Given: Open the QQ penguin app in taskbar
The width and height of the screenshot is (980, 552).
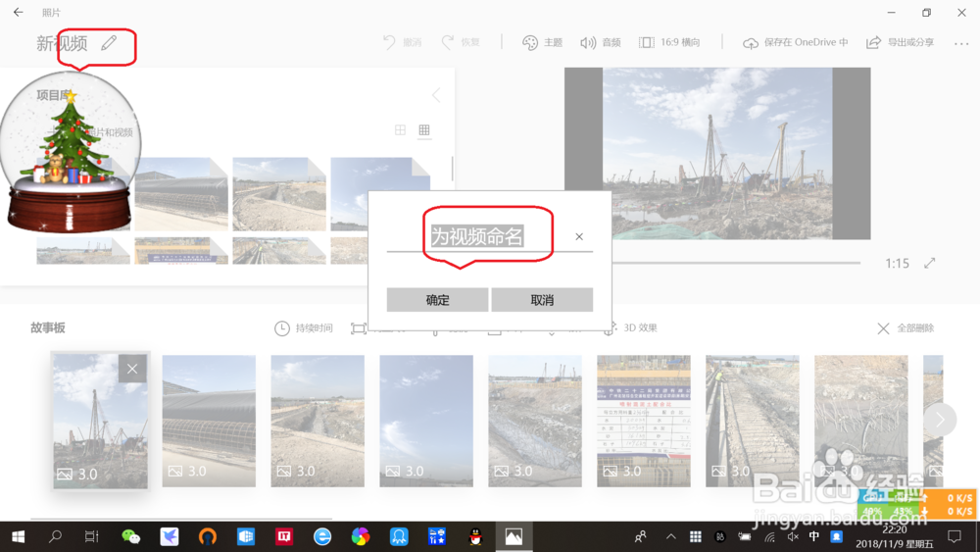Looking at the screenshot, I should coord(475,536).
